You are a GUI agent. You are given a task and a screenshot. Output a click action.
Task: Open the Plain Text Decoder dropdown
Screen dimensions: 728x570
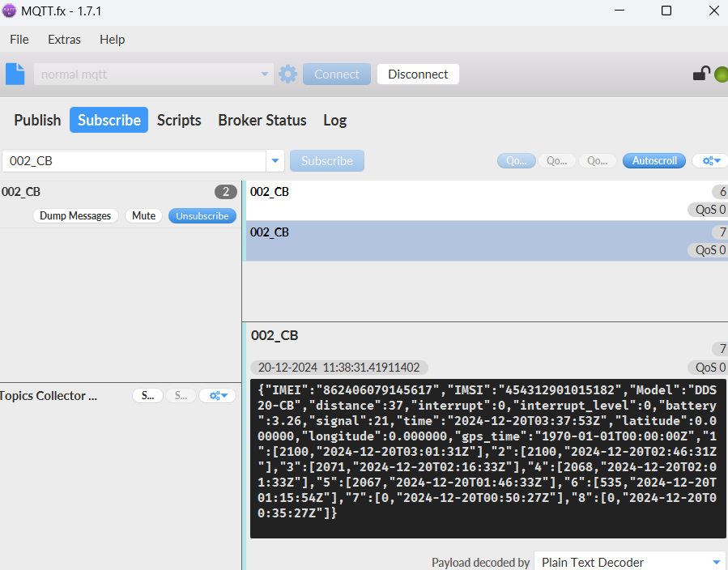point(631,561)
